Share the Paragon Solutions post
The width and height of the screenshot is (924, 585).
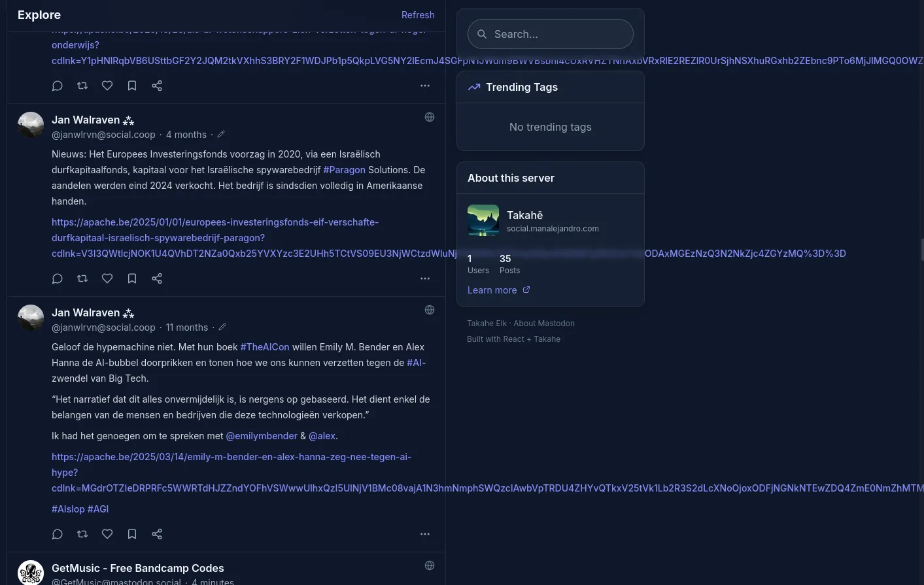[x=157, y=278]
